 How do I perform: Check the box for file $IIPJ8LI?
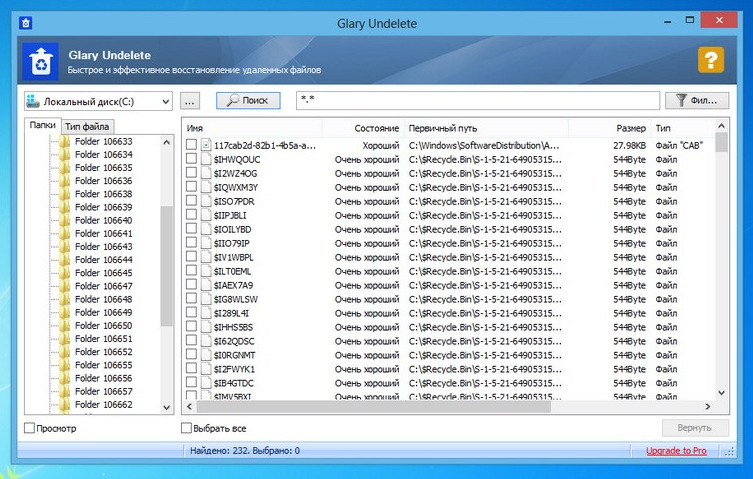pos(191,214)
